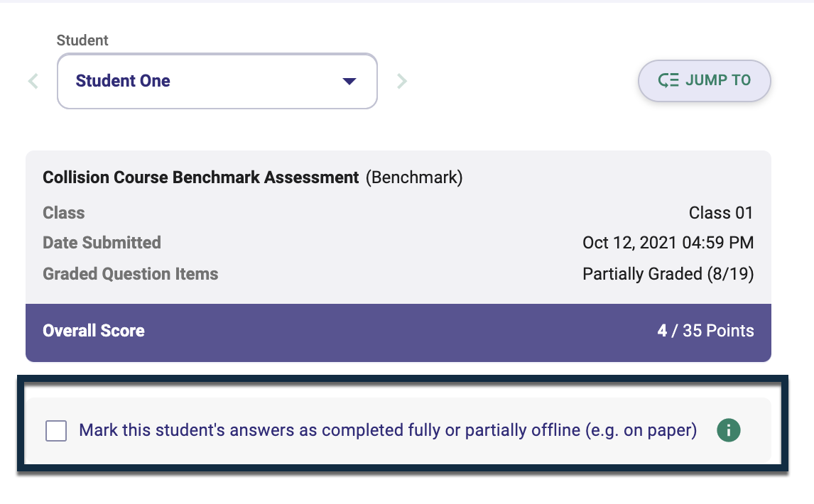Check the offline completion checkbox

[x=56, y=431]
